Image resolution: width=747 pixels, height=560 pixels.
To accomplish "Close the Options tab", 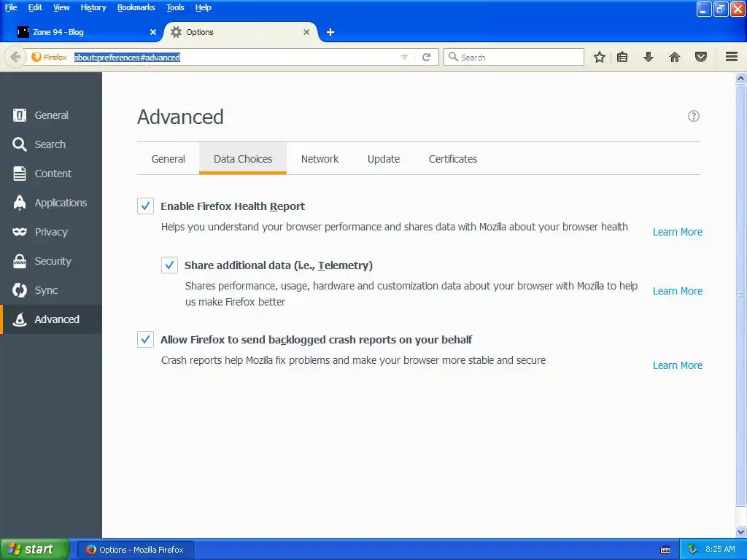I will tap(306, 32).
